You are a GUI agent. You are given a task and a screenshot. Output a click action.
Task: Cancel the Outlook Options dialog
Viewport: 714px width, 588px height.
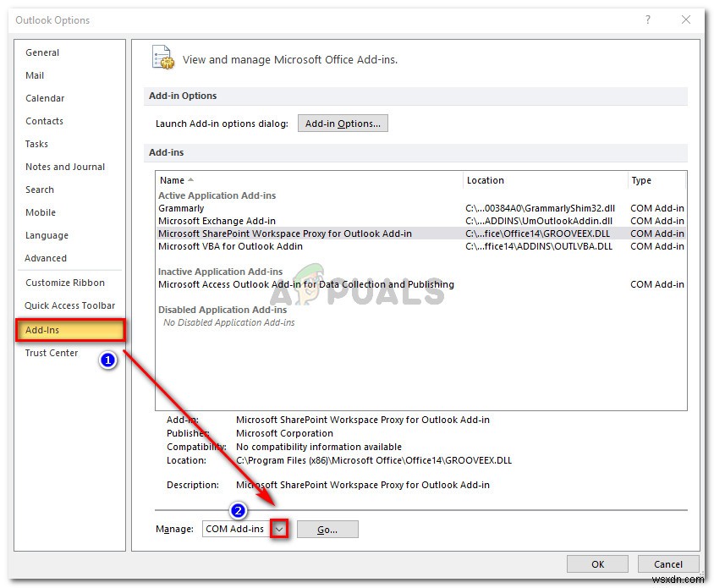pos(667,563)
